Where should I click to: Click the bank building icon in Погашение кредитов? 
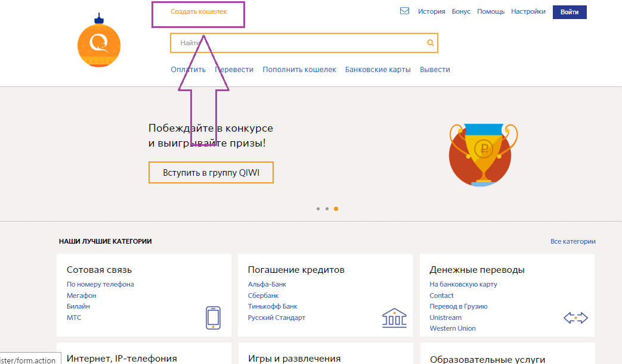(x=394, y=318)
